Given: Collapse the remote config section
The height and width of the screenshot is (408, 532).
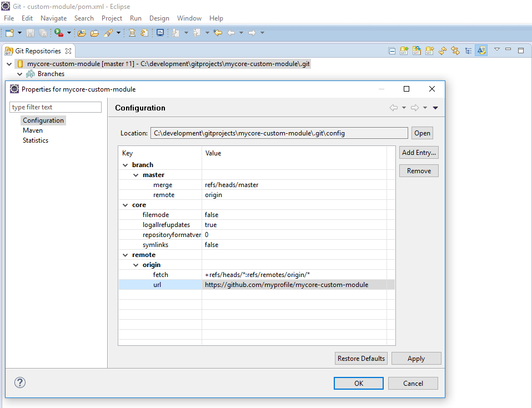Looking at the screenshot, I should coord(125,255).
